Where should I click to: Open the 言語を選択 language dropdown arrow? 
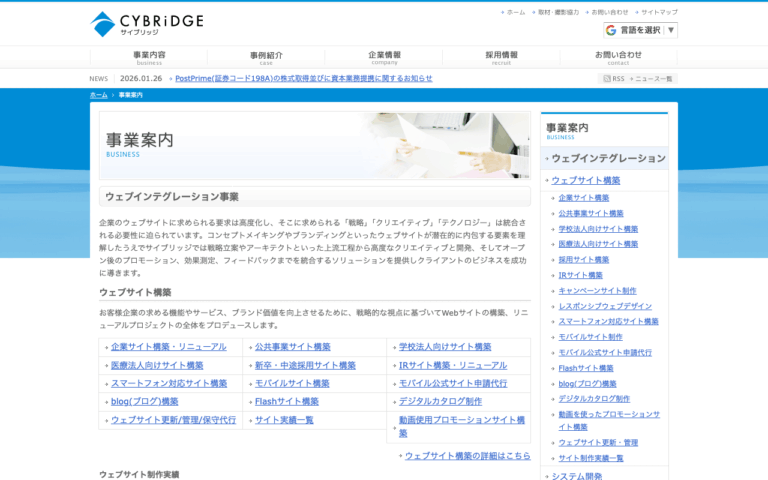[671, 30]
